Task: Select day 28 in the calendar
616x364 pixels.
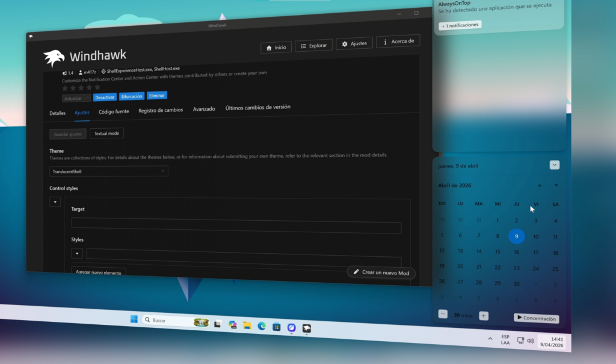Action: 478,282
